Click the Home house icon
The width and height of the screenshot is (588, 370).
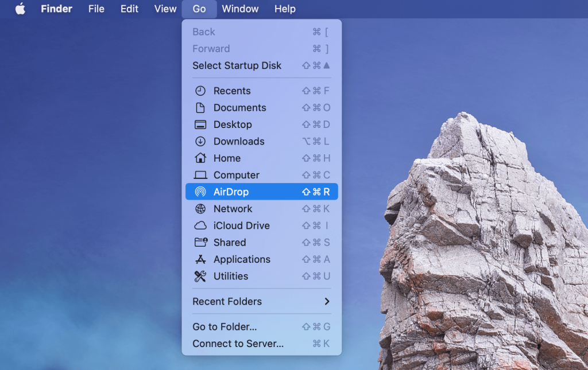[200, 158]
